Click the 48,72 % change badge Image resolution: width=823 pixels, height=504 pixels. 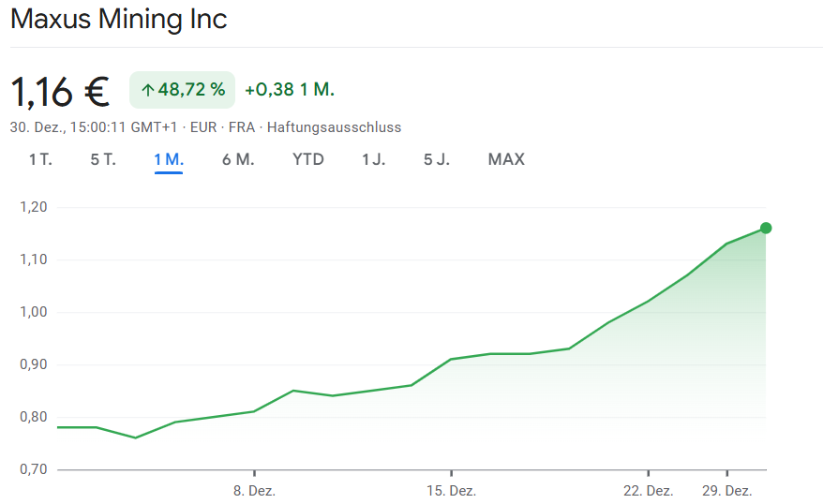tap(182, 90)
